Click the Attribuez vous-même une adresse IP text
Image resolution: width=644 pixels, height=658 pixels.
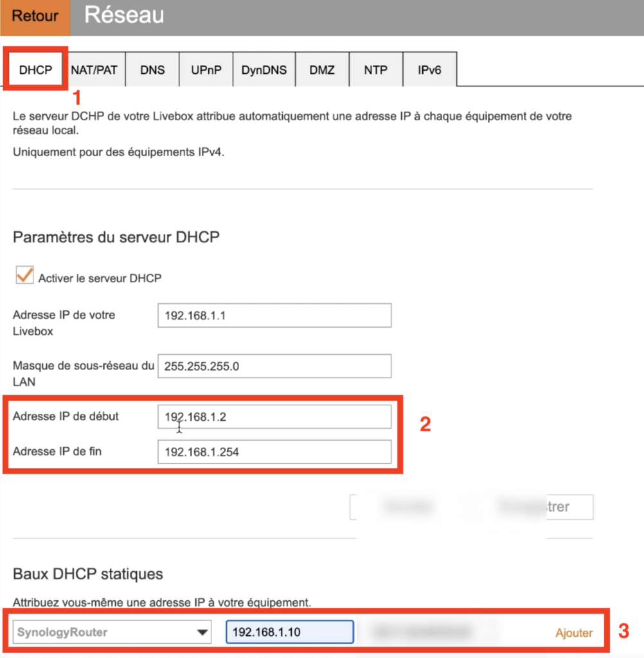(161, 602)
